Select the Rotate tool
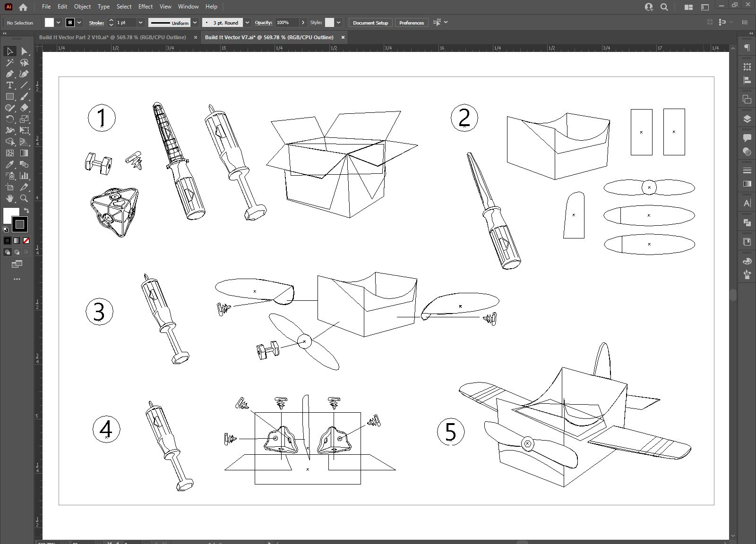This screenshot has height=544, width=756. [x=9, y=119]
